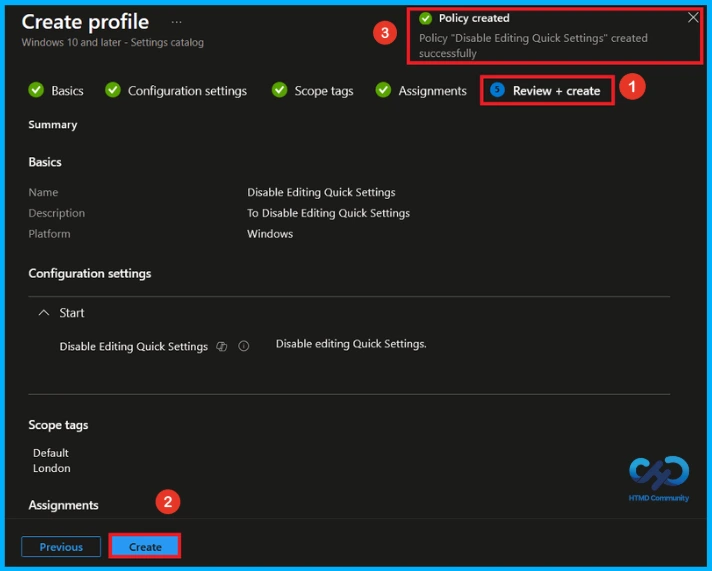Click the setting value Disable editing Quick Settings.
Image resolution: width=712 pixels, height=571 pixels.
coord(351,344)
